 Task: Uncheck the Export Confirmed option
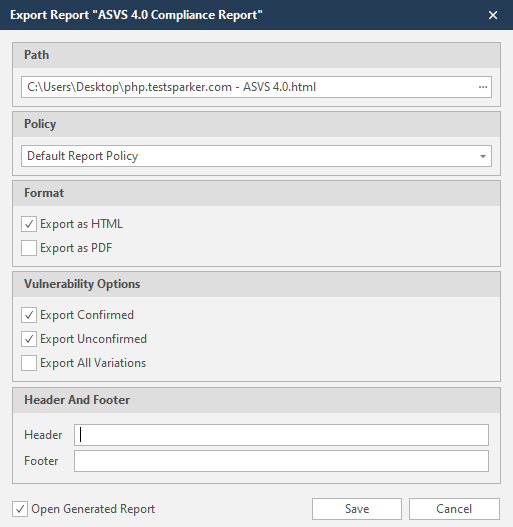pyautogui.click(x=29, y=315)
